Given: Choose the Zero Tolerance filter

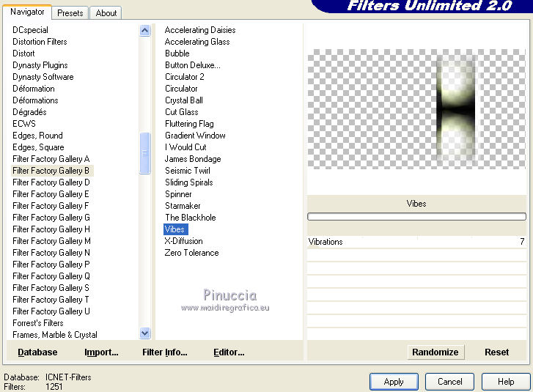Looking at the screenshot, I should [x=191, y=253].
